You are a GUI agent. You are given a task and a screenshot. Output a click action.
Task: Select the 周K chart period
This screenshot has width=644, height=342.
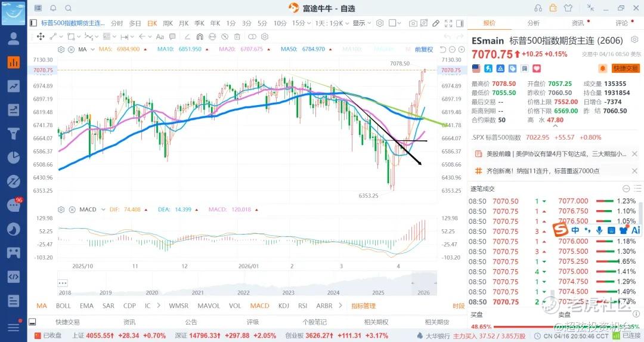168,23
